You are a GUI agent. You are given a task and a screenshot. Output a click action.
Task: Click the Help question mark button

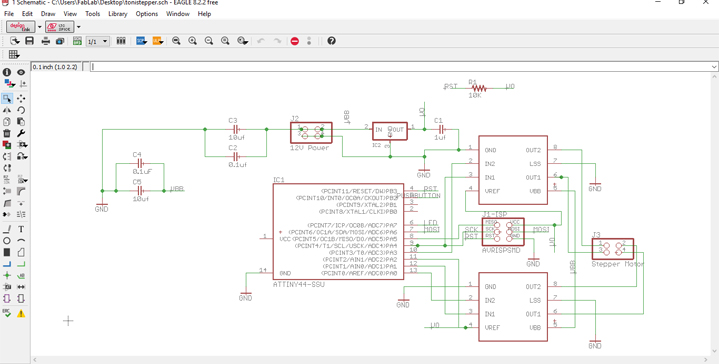pos(332,41)
